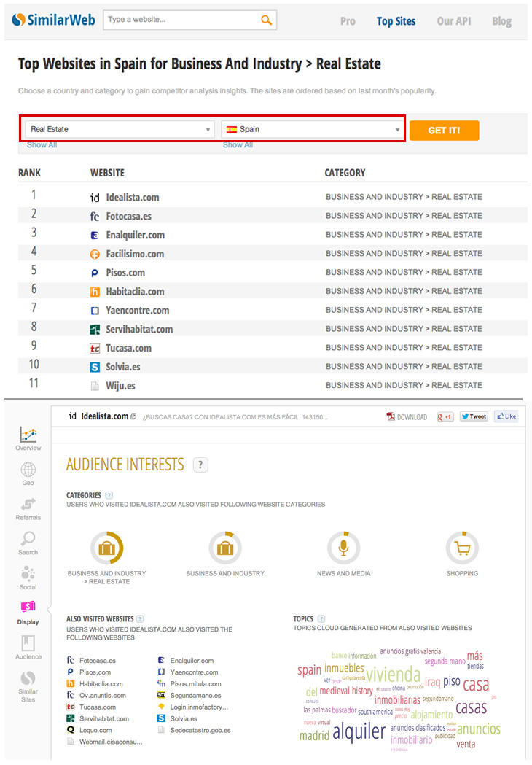Click the Business and Industry > Real Estate category icon
The height and width of the screenshot is (765, 532).
[x=107, y=548]
